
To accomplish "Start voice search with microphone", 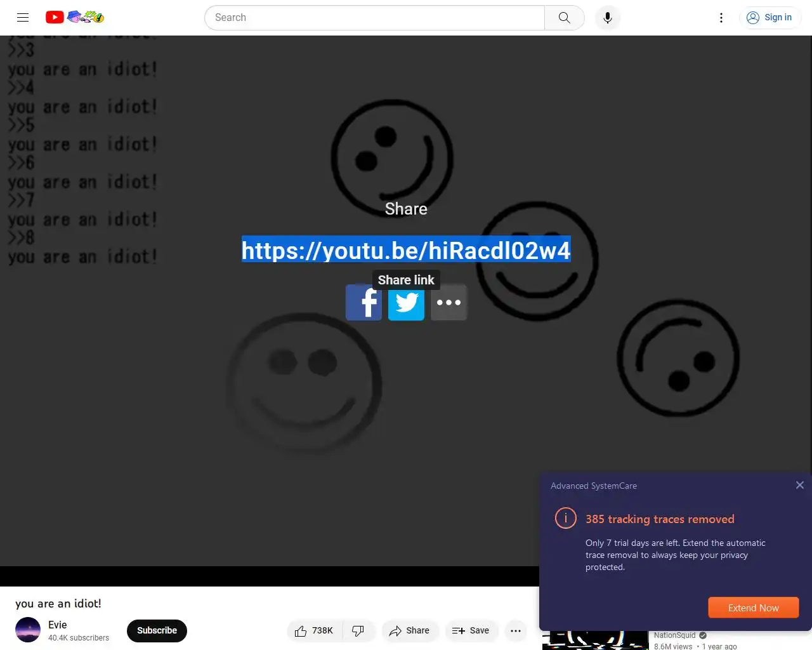I will (x=607, y=18).
